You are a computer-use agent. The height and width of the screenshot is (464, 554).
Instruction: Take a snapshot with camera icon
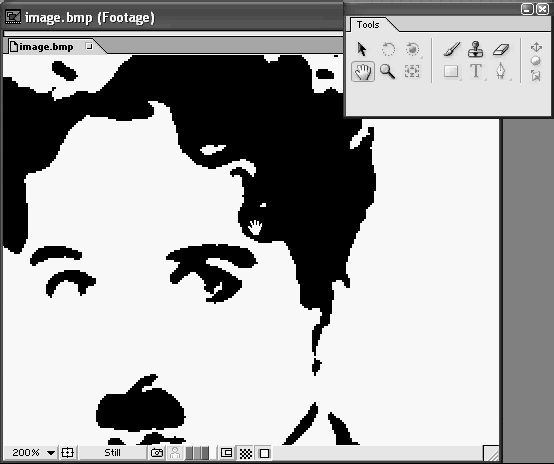157,453
